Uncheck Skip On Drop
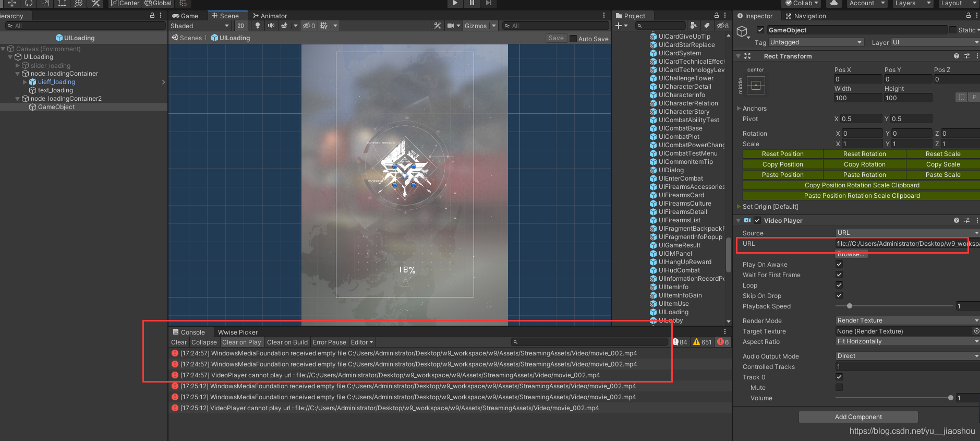The image size is (980, 441). (x=839, y=295)
